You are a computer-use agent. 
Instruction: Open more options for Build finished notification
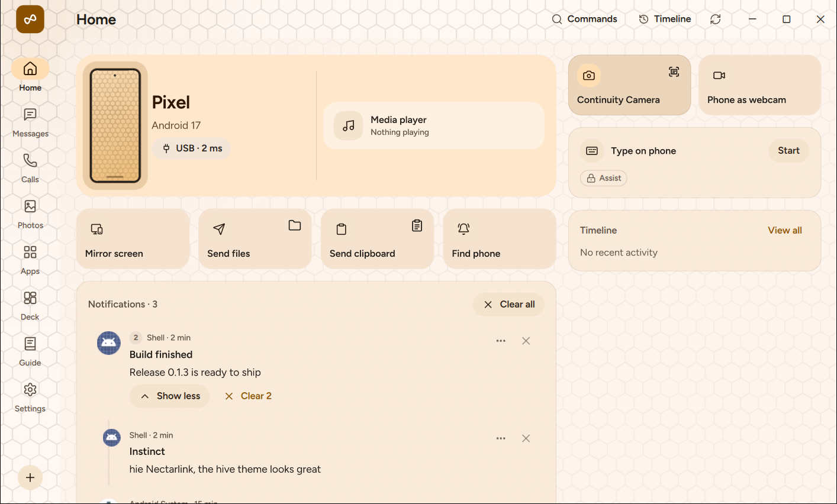tap(501, 341)
